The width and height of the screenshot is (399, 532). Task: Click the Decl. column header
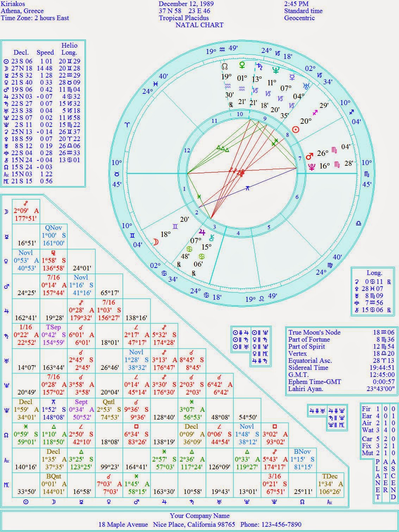(x=21, y=53)
